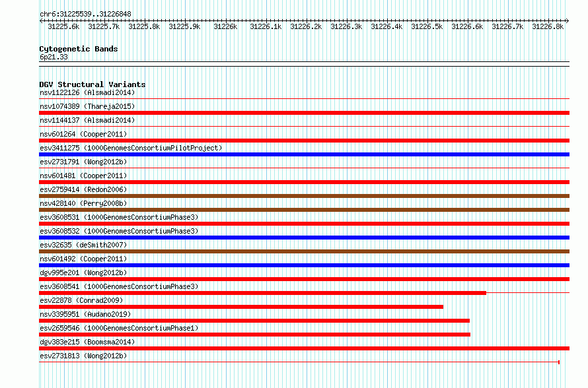Select the nsv601481 (Cooper2011) red bar

click(x=304, y=182)
